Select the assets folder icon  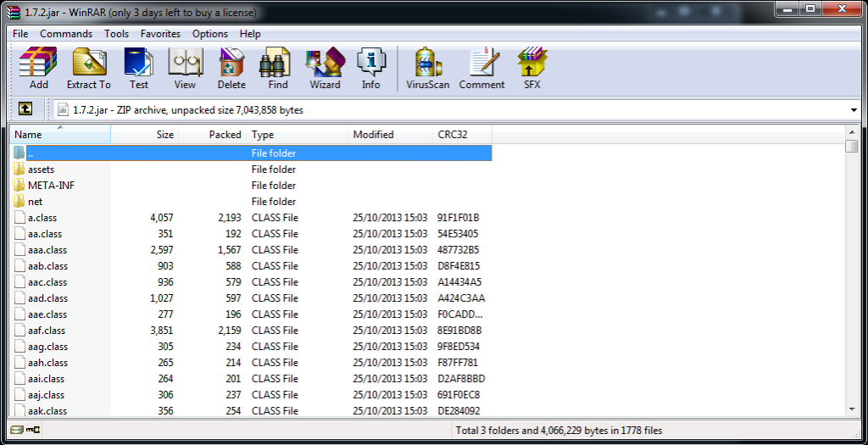pyautogui.click(x=19, y=169)
